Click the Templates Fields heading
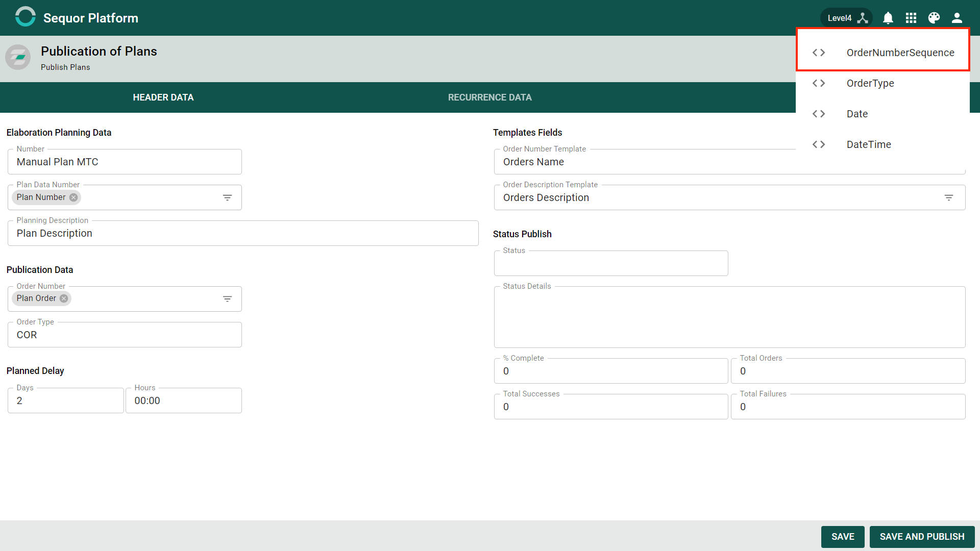980x551 pixels. 527,133
